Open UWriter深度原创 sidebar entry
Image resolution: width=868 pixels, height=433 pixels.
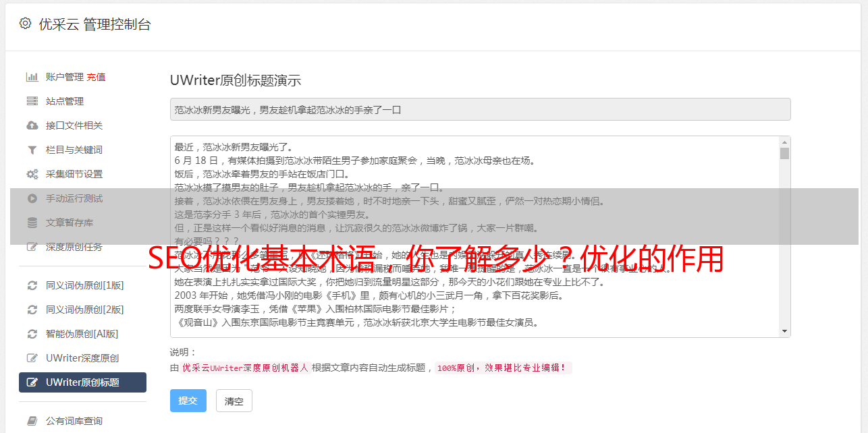coord(82,358)
